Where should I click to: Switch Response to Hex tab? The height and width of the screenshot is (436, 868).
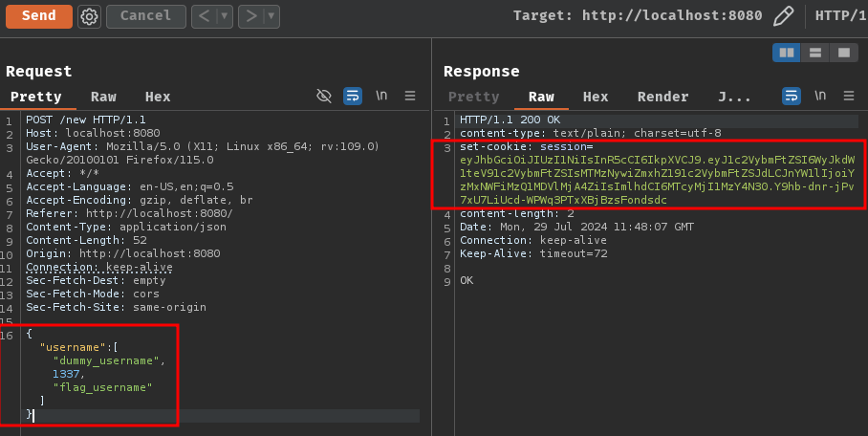[x=596, y=97]
